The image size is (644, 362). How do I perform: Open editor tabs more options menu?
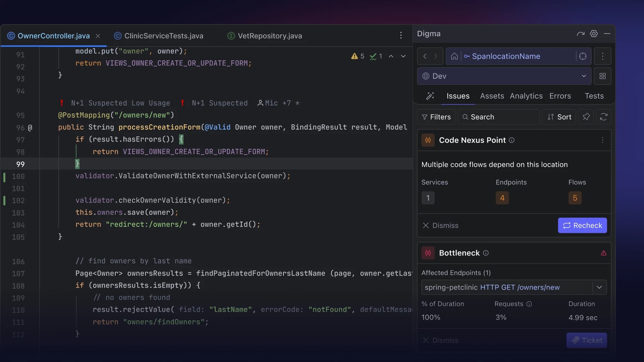pyautogui.click(x=401, y=36)
